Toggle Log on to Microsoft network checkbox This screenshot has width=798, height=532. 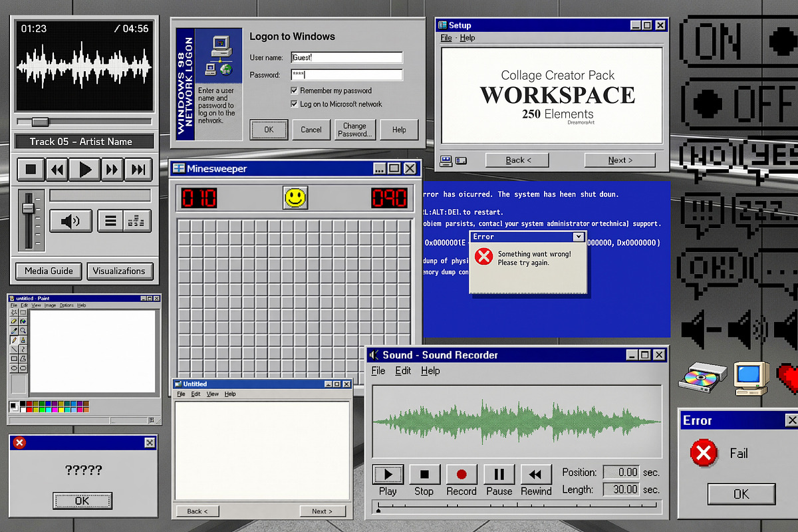[294, 104]
